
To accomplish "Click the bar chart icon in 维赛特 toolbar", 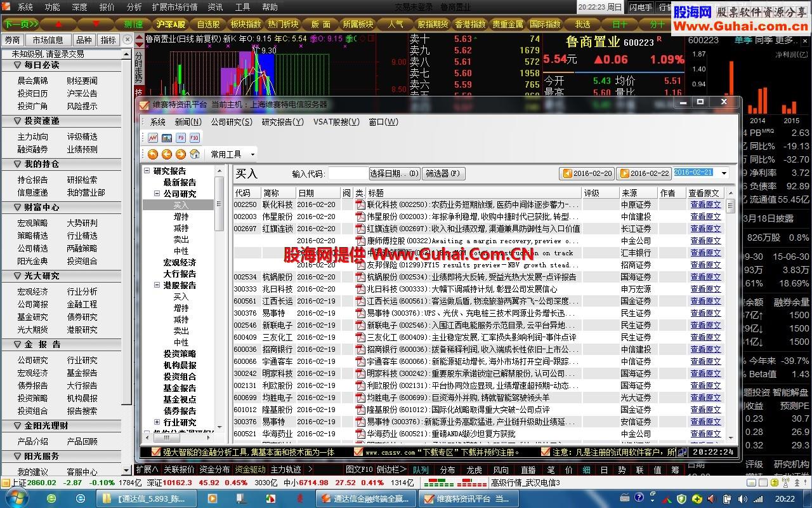I will 167,138.
